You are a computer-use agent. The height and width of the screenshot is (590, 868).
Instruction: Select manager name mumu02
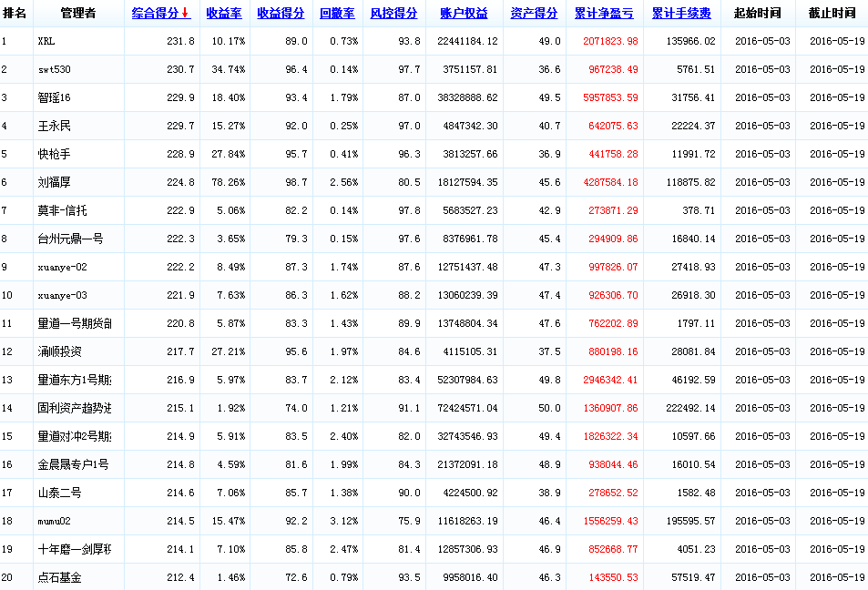click(55, 522)
